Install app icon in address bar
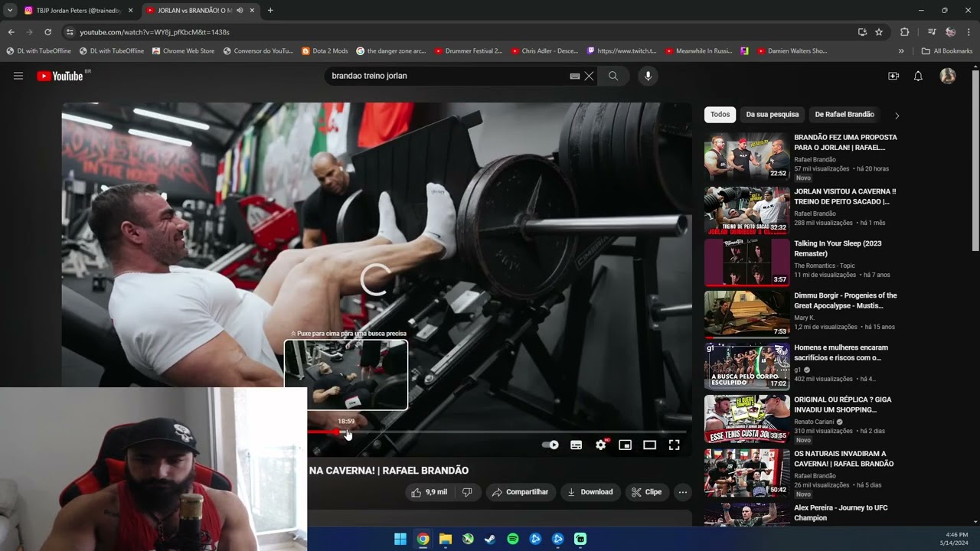This screenshot has height=551, width=980. 863,32
